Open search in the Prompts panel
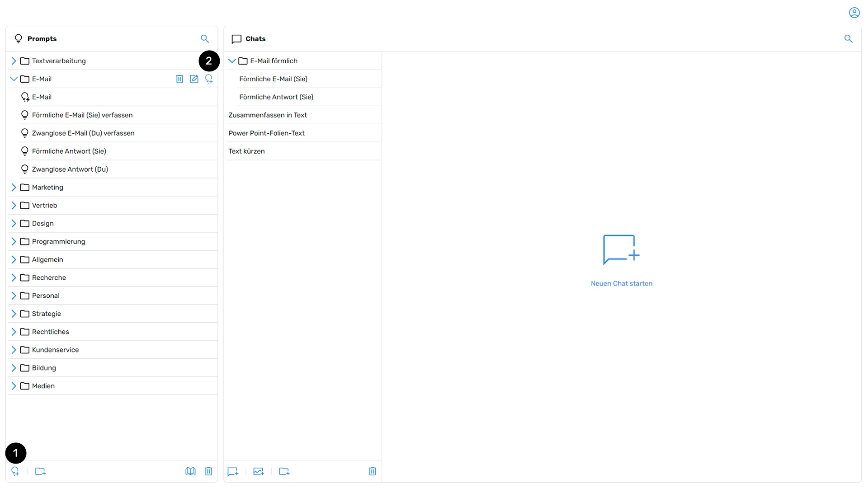Viewport: 868px width, 488px height. [205, 39]
